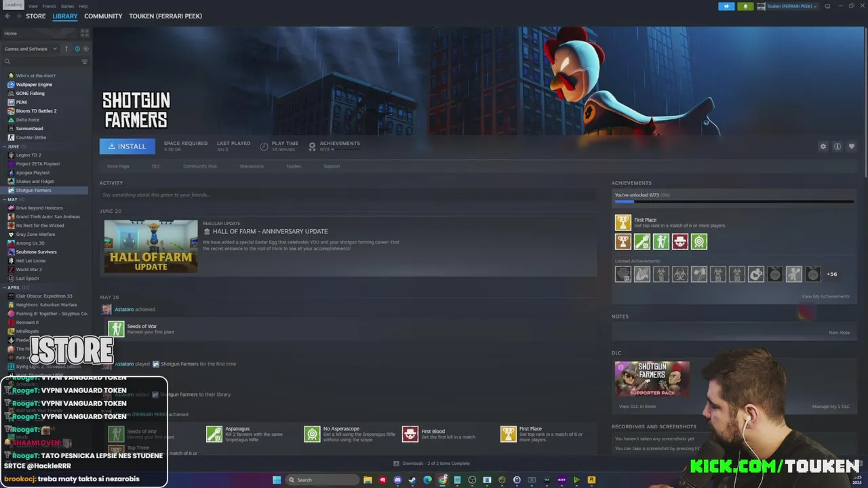Image resolution: width=868 pixels, height=488 pixels.
Task: Click the achievements progress bar
Action: coord(734,201)
